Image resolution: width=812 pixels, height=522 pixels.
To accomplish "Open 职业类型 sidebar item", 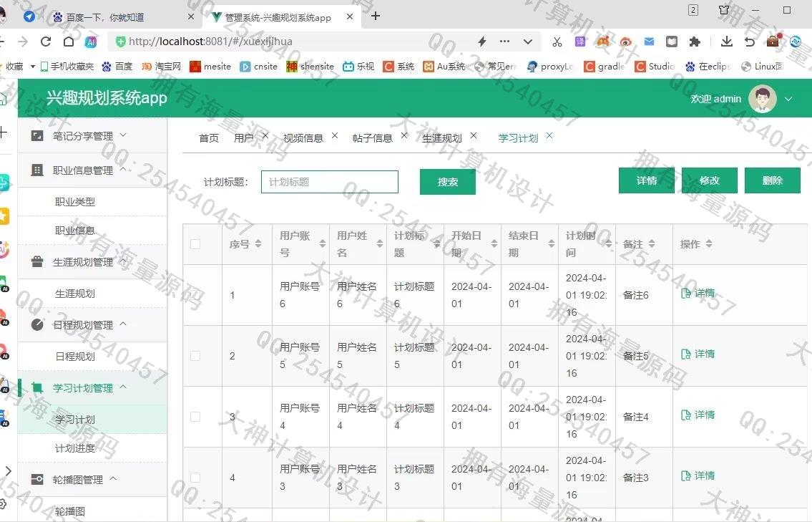I will 75,202.
